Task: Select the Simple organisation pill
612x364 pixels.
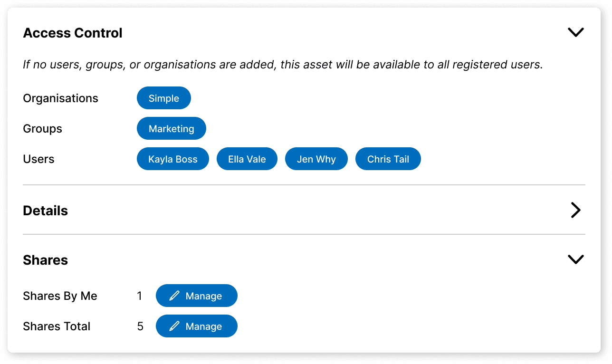Action: click(x=163, y=98)
